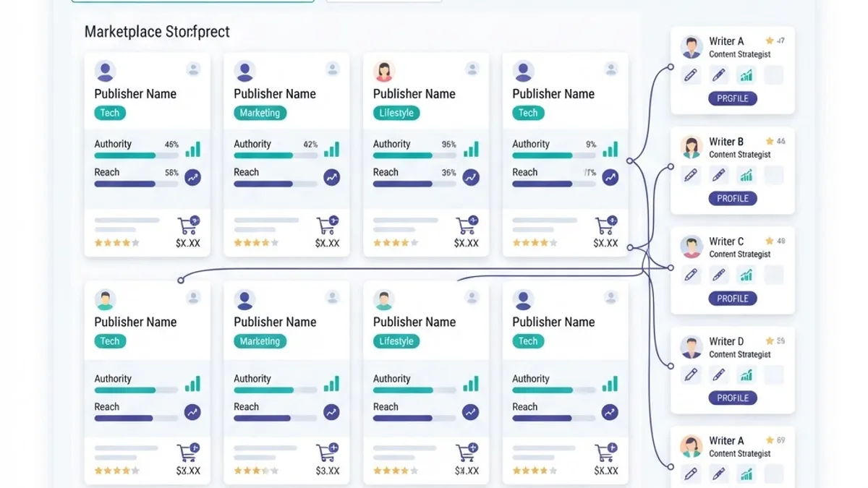The height and width of the screenshot is (488, 868).
Task: Click the bar chart icon on the Marketing card lacking percentages
Action: pyautogui.click(x=331, y=383)
